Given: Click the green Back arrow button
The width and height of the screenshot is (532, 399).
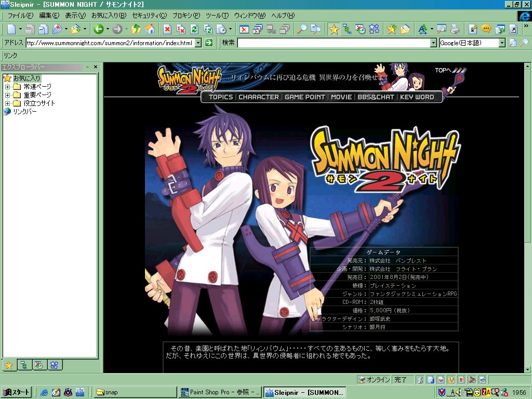Looking at the screenshot, I should (99, 29).
